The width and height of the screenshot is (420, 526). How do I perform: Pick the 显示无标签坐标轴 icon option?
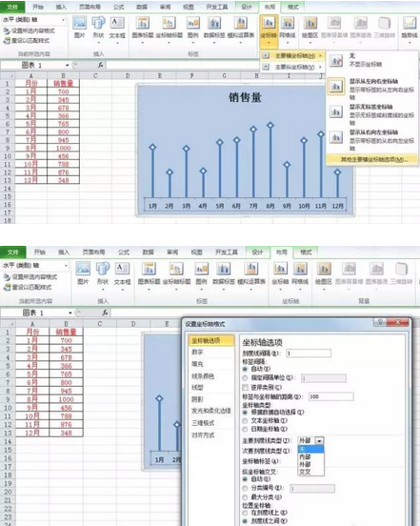point(336,111)
